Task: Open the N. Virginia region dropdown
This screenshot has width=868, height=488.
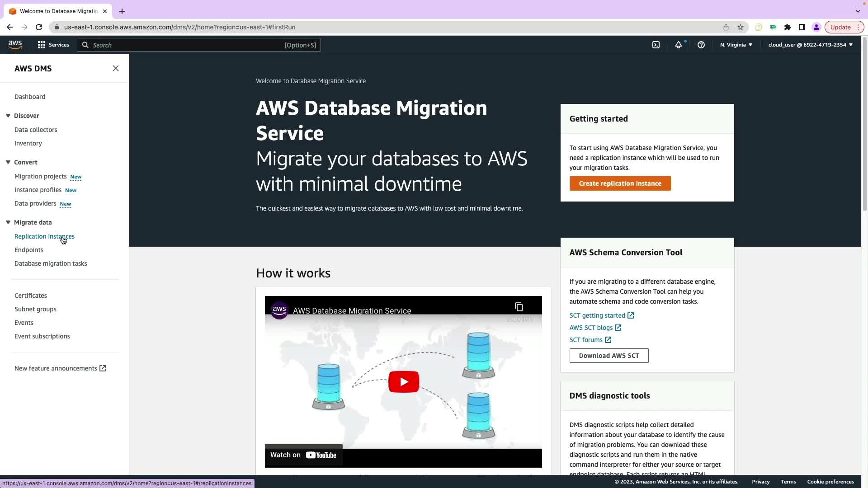Action: (x=736, y=45)
